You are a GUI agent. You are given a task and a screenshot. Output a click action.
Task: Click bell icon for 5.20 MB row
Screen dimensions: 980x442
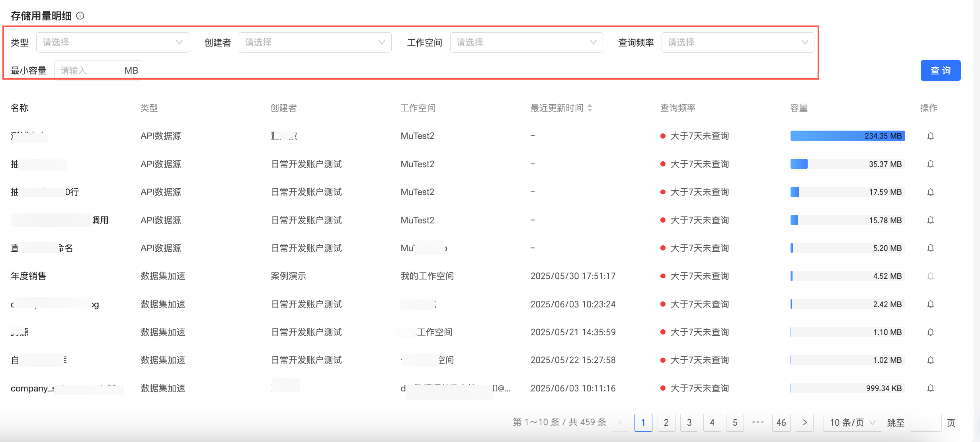click(x=930, y=248)
